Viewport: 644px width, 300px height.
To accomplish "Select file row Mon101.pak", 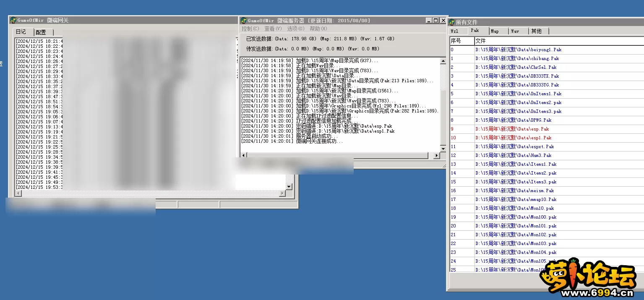I will (x=547, y=226).
